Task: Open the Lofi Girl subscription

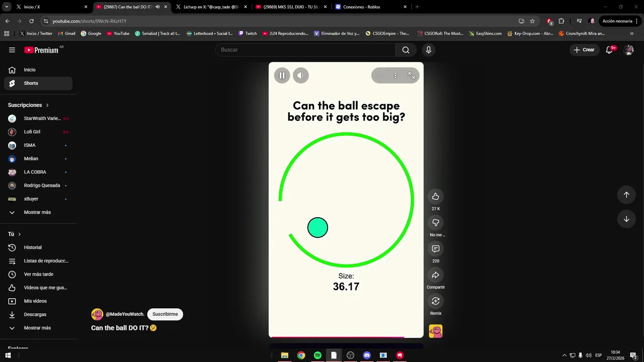Action: coord(38,132)
